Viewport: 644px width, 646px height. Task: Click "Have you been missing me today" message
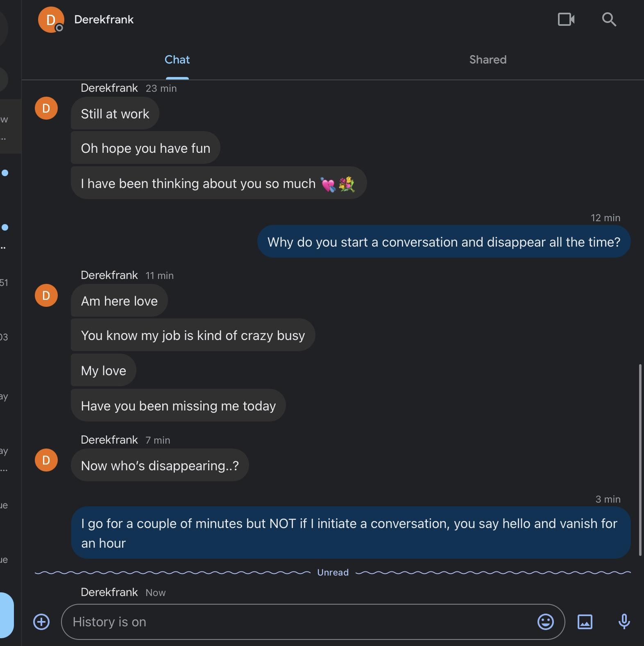coord(178,406)
